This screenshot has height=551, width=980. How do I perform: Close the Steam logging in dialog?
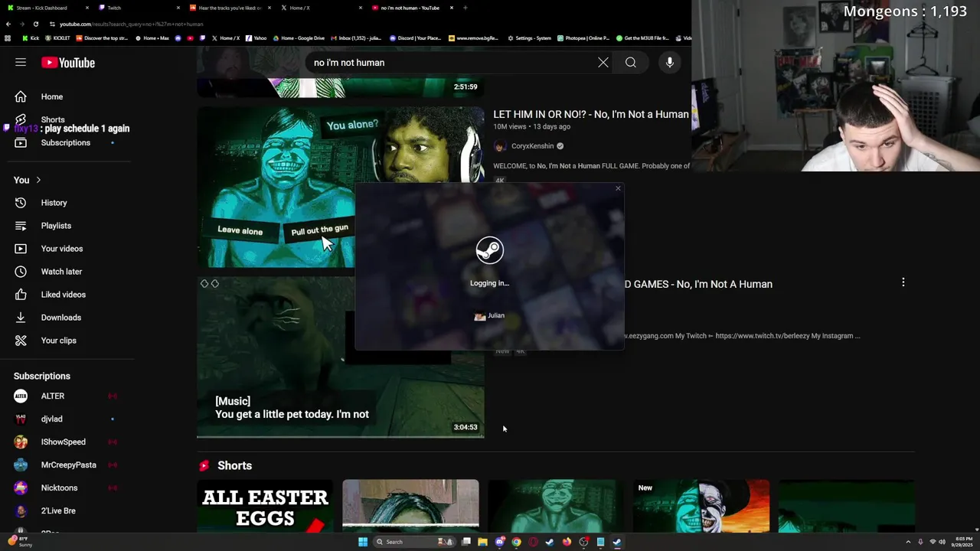(x=618, y=188)
